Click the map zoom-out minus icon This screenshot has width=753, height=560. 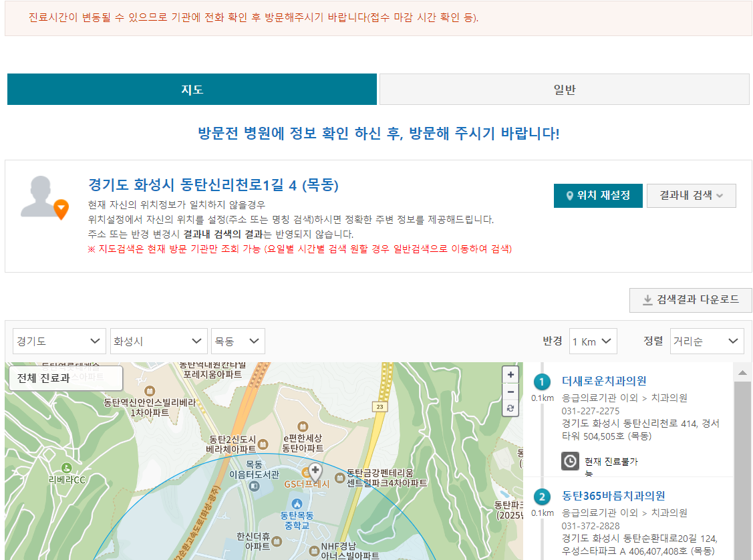tap(510, 392)
